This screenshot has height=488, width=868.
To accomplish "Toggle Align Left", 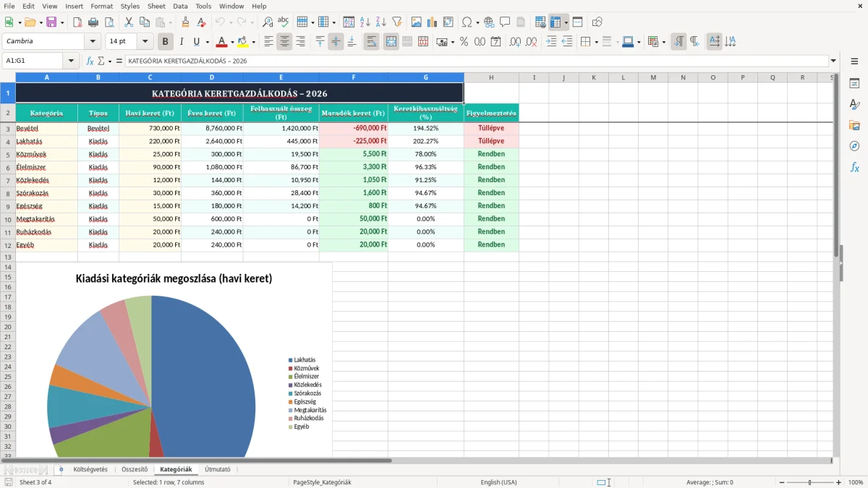I will [269, 42].
